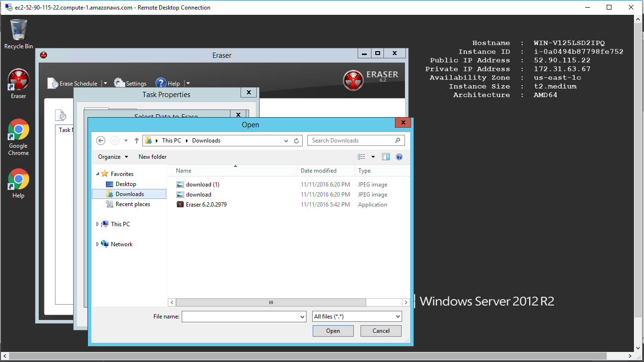The image size is (644, 362).
Task: Select Recent places in Favorites
Action: [x=132, y=204]
